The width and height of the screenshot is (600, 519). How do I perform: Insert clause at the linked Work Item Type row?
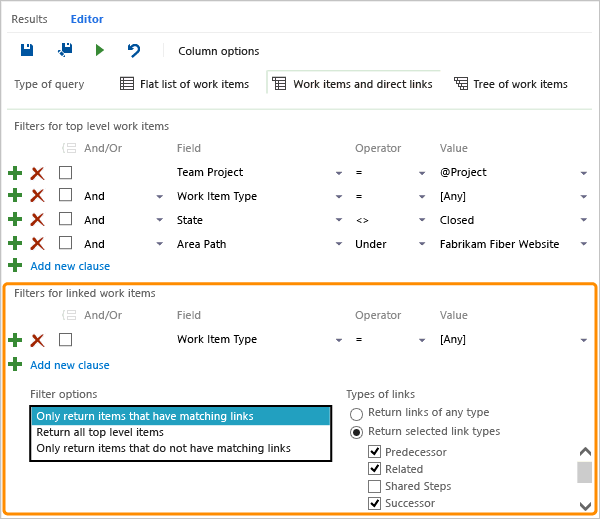(15, 340)
